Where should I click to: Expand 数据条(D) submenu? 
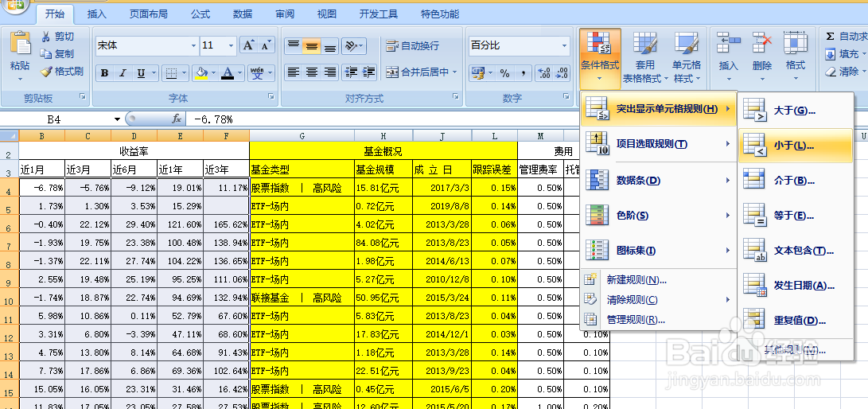point(659,181)
